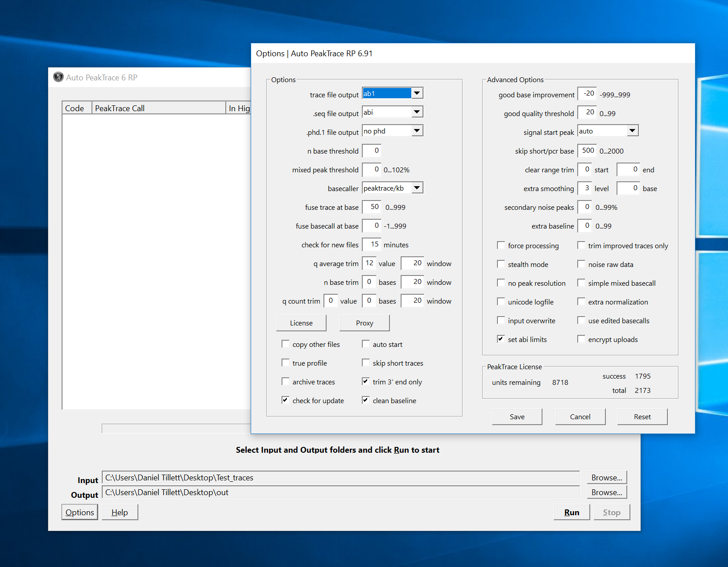Enable use edited basecalls checkbox
Image resolution: width=728 pixels, height=567 pixels.
tap(581, 321)
